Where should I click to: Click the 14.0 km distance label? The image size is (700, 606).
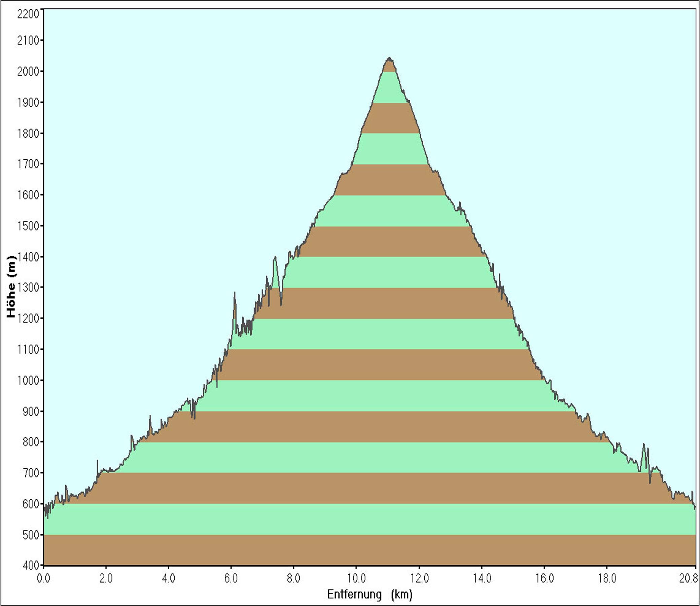pyautogui.click(x=482, y=579)
